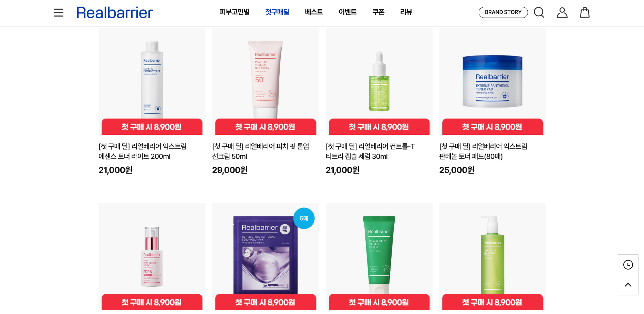This screenshot has width=644, height=314.
Task: Open the hamburger menu icon
Action: pyautogui.click(x=59, y=13)
